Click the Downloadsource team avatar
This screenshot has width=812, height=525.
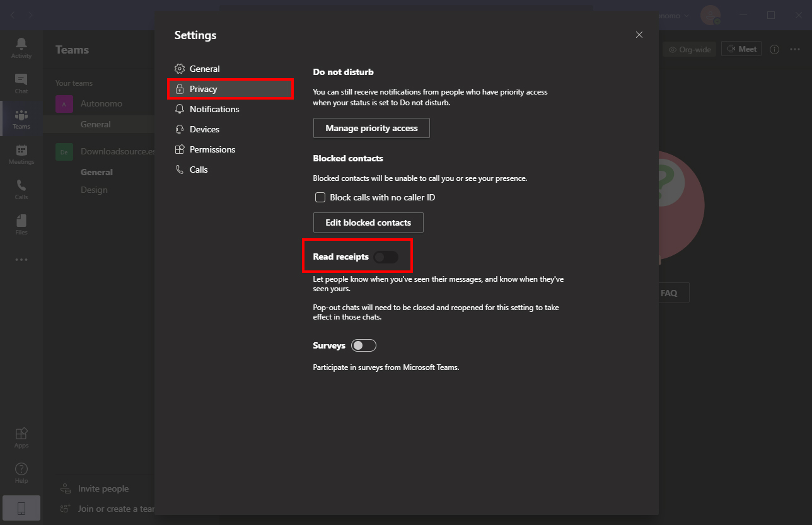coord(64,152)
